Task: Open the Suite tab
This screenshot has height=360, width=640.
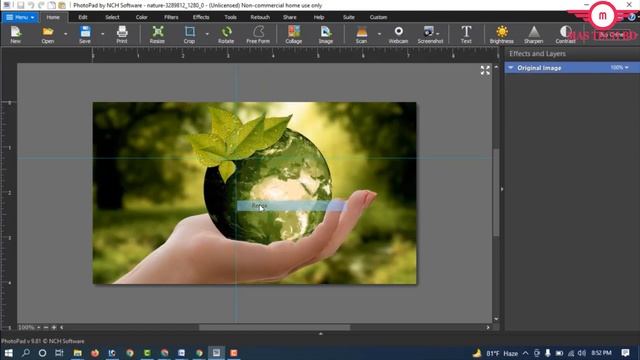Action: [349, 17]
